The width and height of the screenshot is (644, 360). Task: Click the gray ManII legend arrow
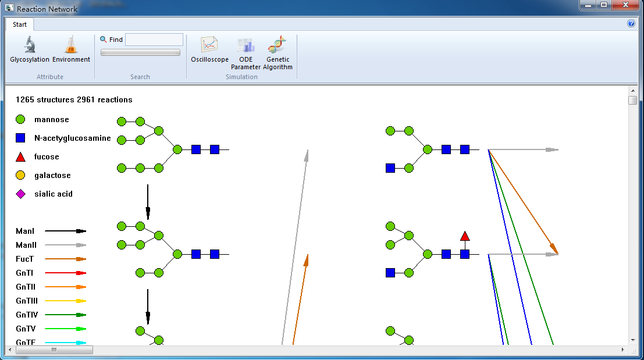65,245
